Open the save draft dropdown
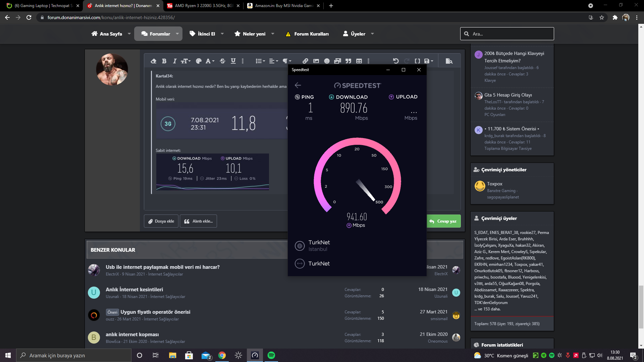 tap(429, 61)
